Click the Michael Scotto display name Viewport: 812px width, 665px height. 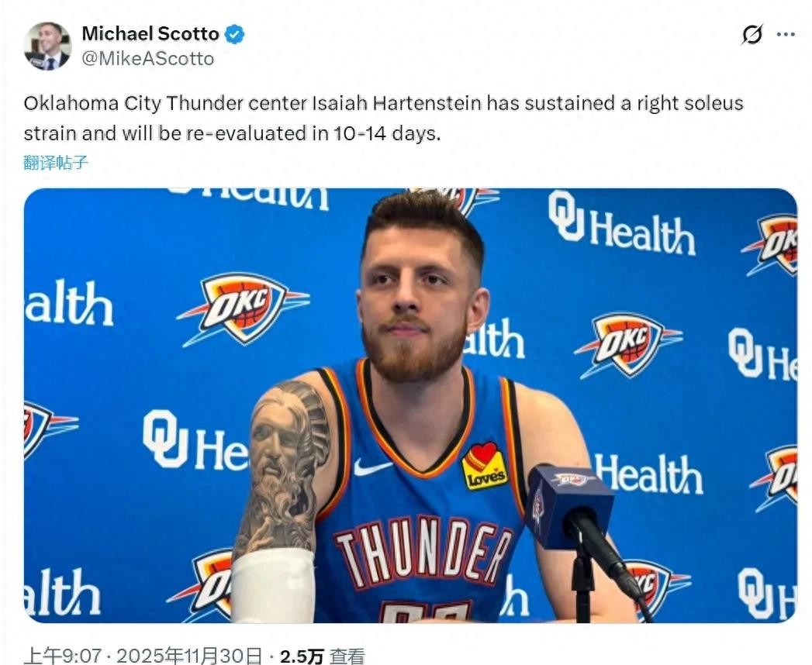(x=150, y=34)
